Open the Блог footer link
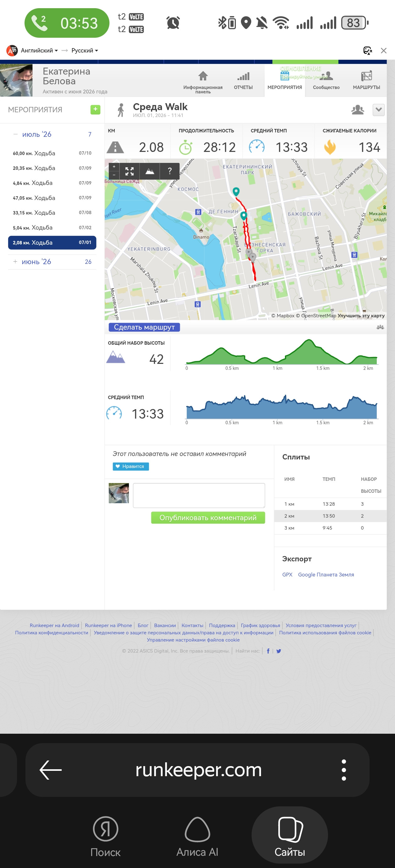The height and width of the screenshot is (868, 395). pos(143,626)
